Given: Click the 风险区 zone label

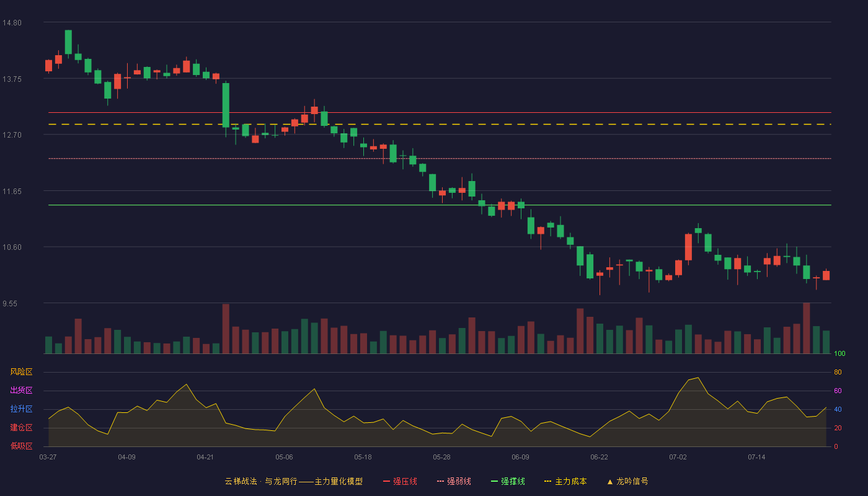Looking at the screenshot, I should point(21,372).
